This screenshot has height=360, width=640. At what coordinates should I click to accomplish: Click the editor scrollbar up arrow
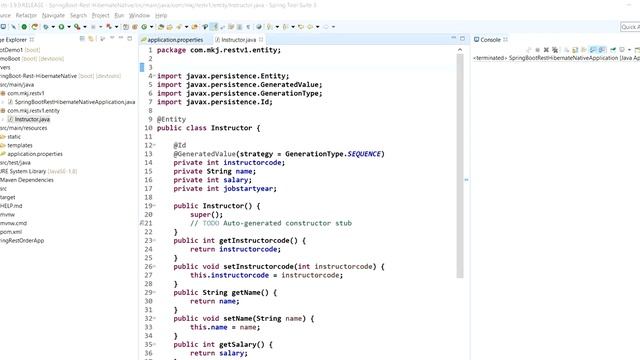pos(460,50)
